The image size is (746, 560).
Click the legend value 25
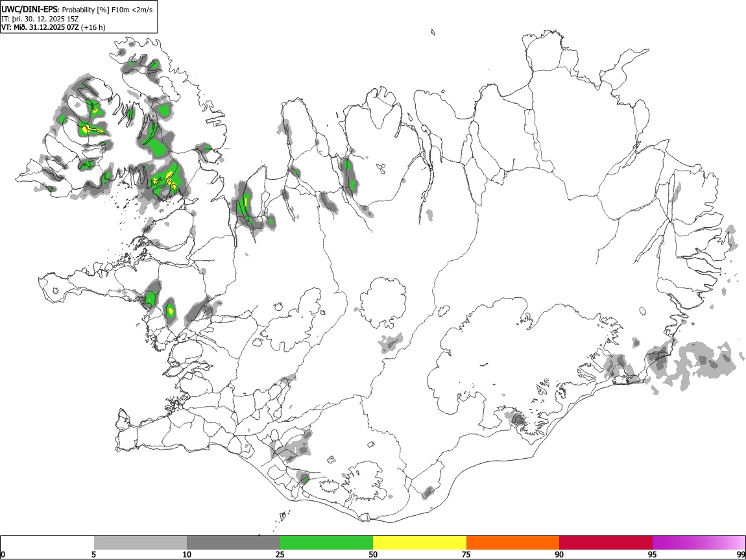tap(280, 554)
